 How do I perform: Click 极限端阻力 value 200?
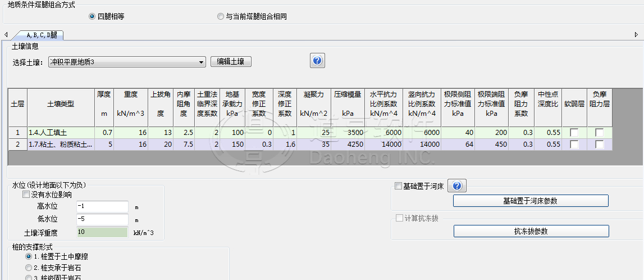tap(492, 133)
